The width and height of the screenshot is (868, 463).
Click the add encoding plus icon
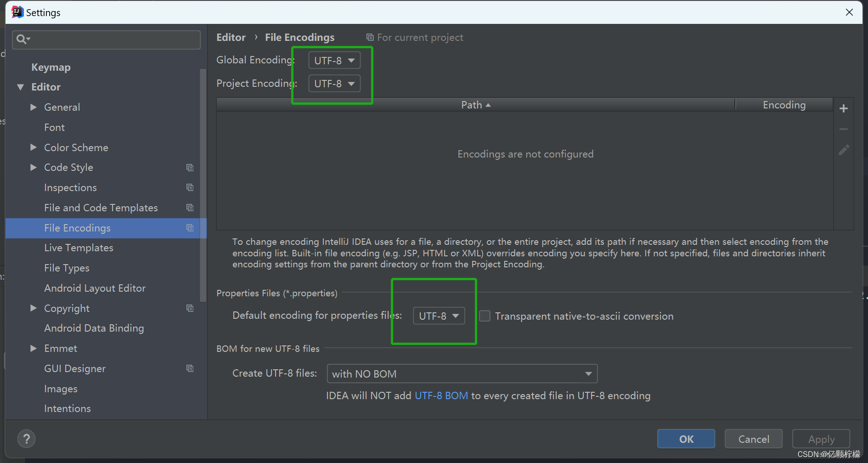pos(843,108)
